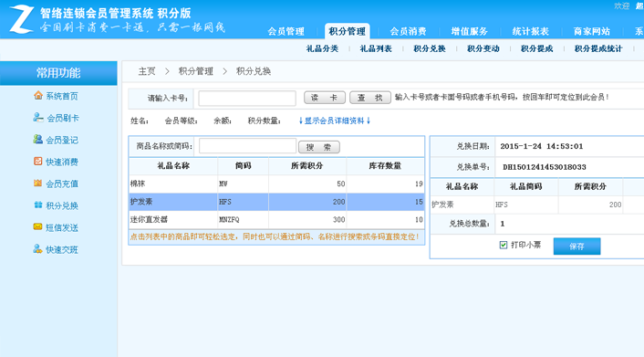This screenshot has width=644, height=357.
Task: Click the 常用功能 sidebar header
Action: click(58, 73)
